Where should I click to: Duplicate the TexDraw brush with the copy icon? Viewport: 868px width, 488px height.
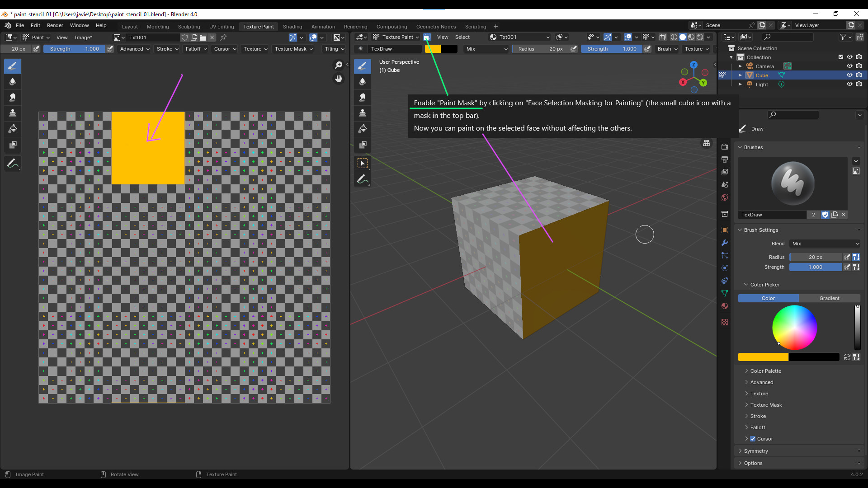coord(835,215)
